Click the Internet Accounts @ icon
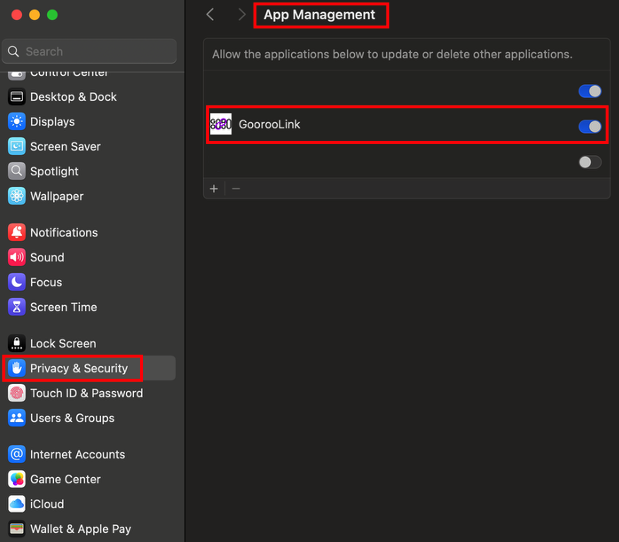The image size is (619, 542). (x=17, y=454)
